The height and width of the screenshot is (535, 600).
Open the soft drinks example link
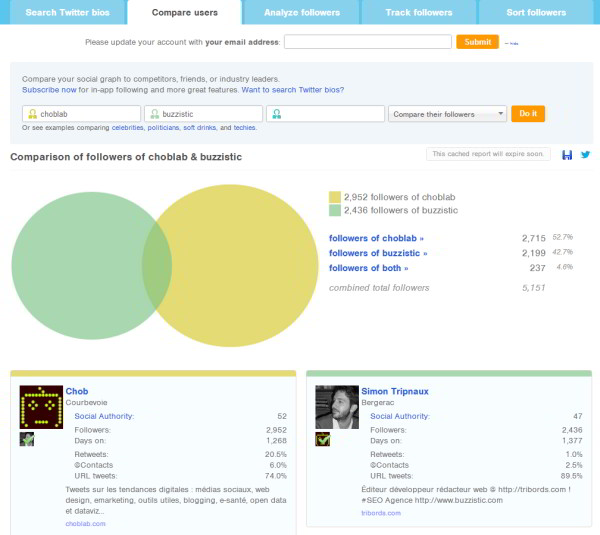(199, 128)
